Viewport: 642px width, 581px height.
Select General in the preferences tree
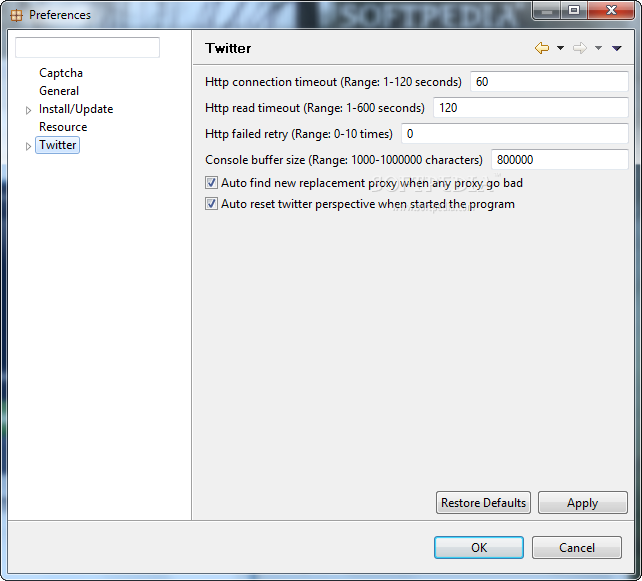(x=59, y=91)
